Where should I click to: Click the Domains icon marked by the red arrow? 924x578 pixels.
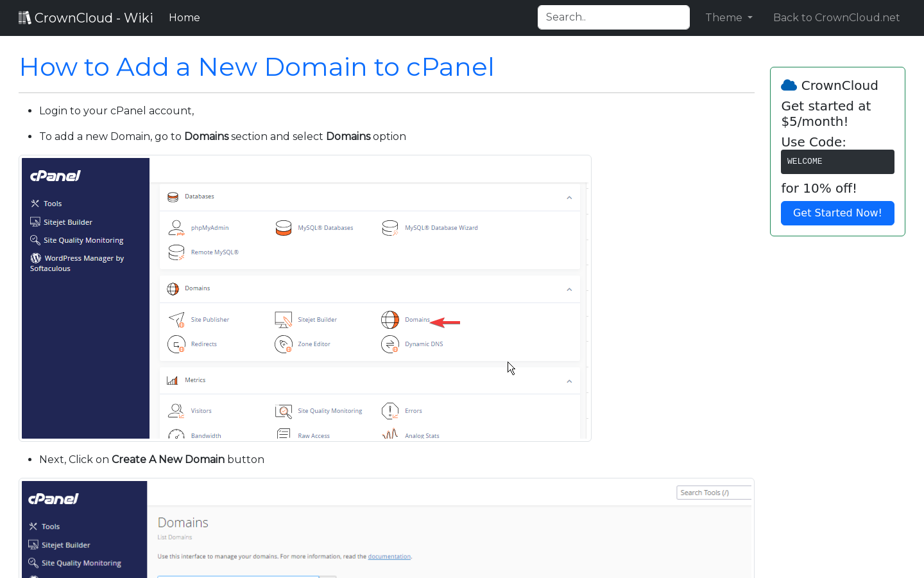(x=417, y=319)
